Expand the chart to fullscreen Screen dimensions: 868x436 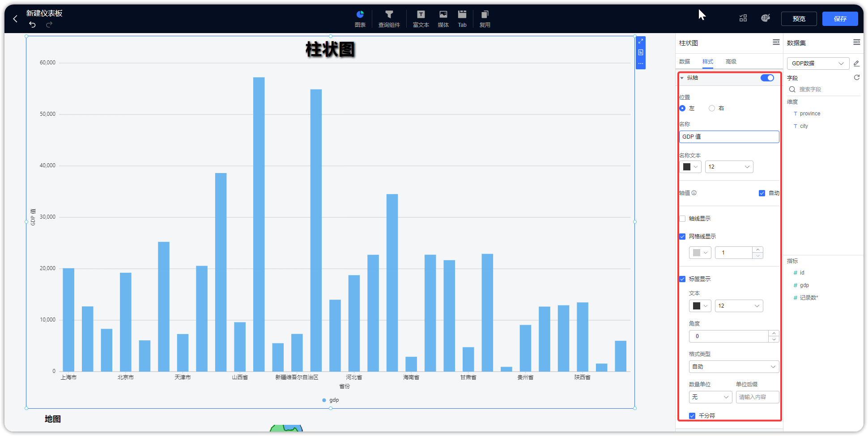coord(641,41)
